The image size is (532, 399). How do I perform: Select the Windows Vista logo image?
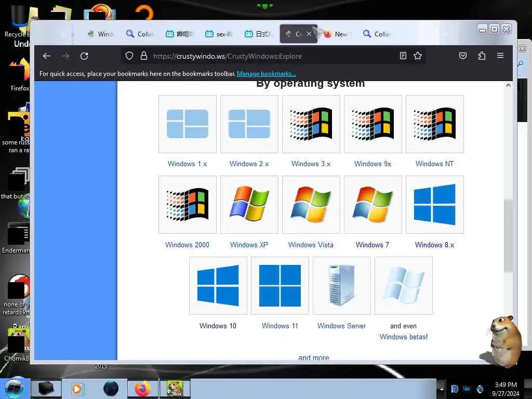[x=311, y=205]
